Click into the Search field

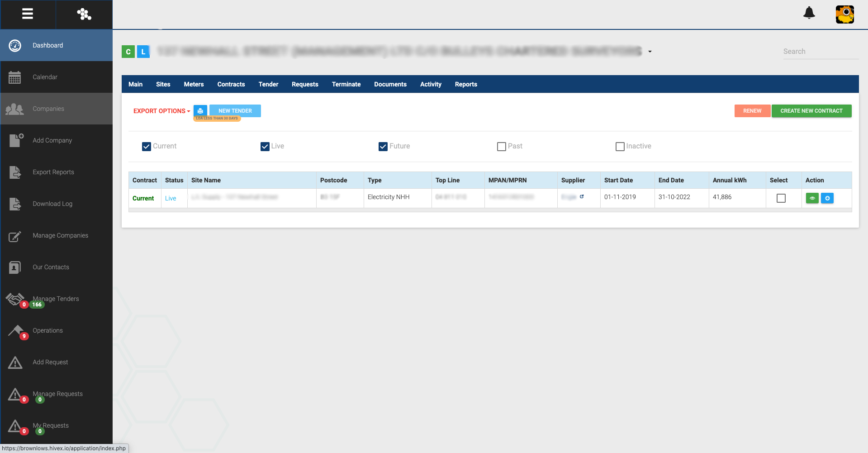click(820, 52)
